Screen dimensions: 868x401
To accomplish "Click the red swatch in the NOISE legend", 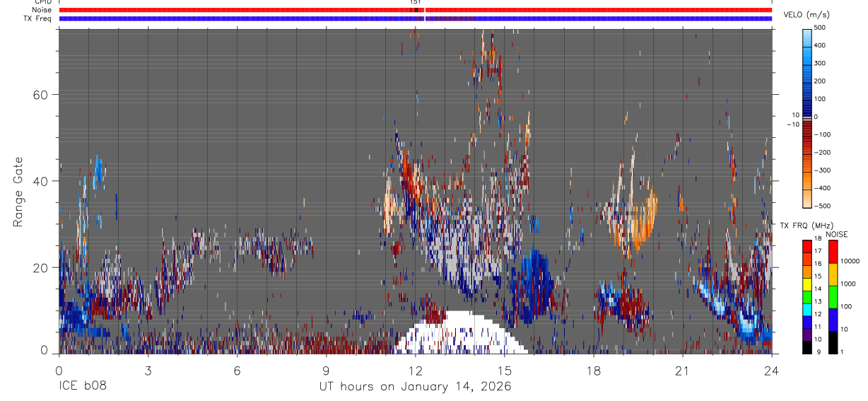I will [x=832, y=251].
